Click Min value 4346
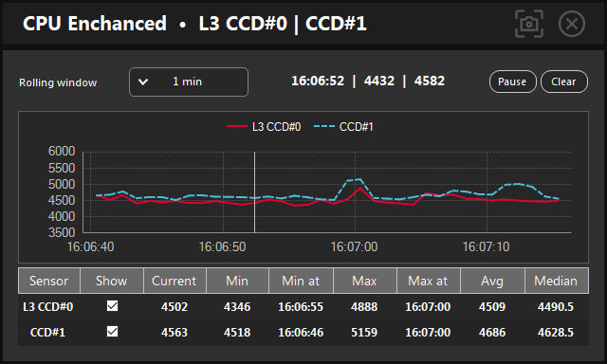The height and width of the screenshot is (364, 607). point(237,307)
